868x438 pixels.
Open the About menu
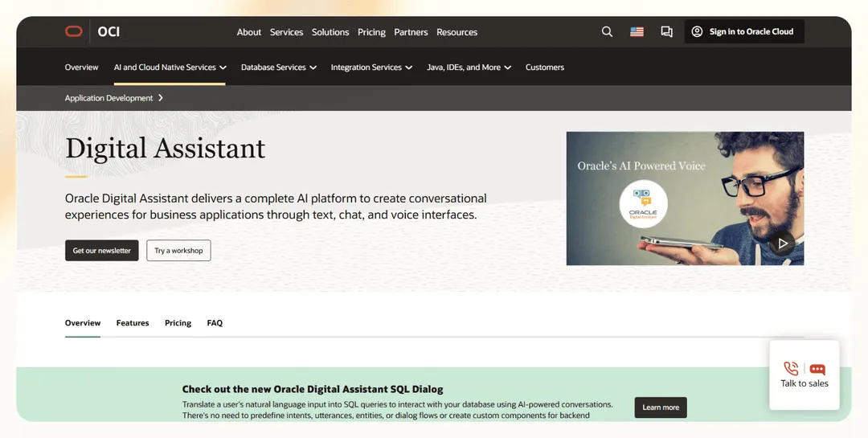(249, 32)
